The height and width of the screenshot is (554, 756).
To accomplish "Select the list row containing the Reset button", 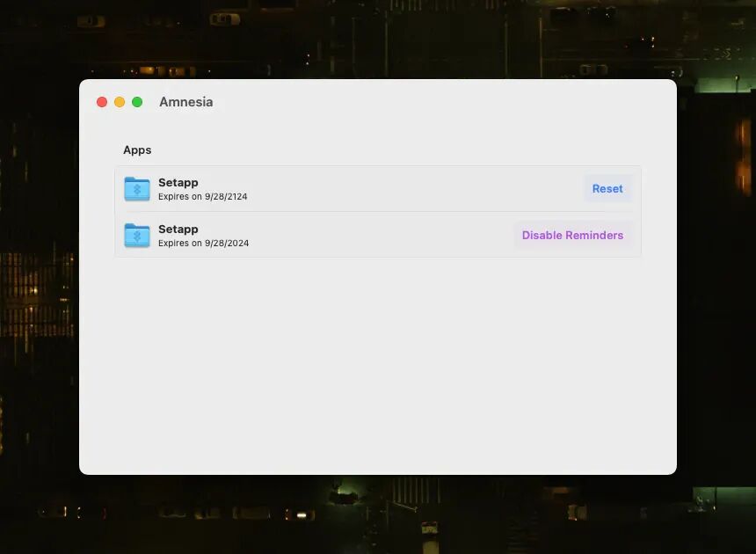I will pyautogui.click(x=378, y=188).
